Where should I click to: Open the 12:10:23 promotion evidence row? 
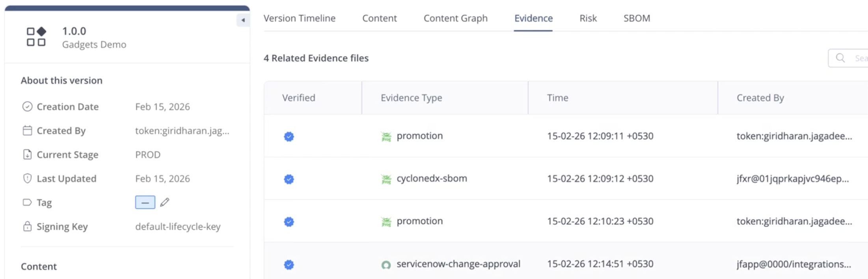(566, 221)
